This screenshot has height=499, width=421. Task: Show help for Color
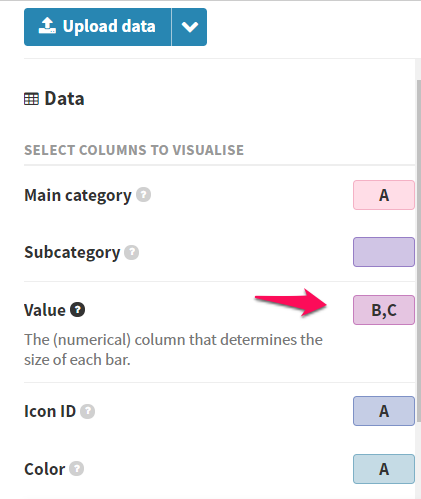coord(77,469)
